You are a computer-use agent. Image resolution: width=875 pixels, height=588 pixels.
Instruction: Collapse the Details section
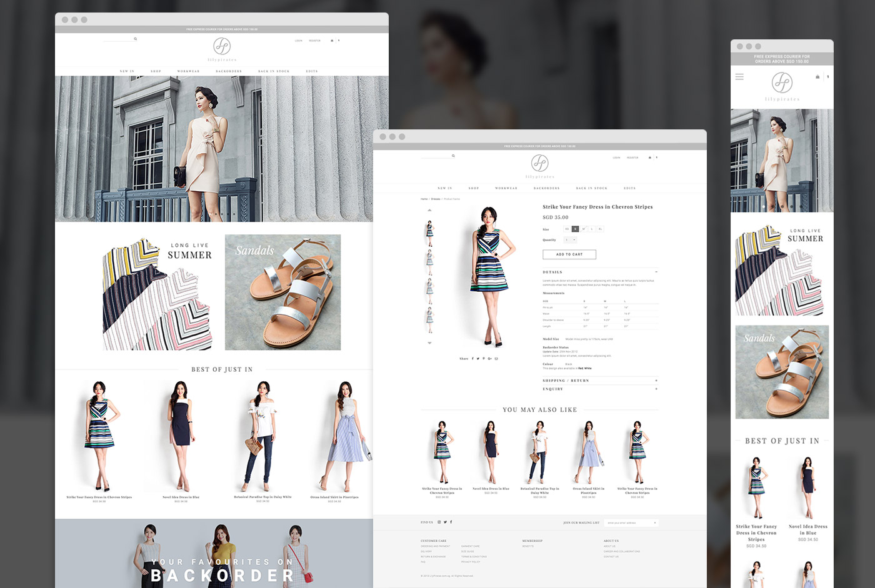[x=656, y=272]
